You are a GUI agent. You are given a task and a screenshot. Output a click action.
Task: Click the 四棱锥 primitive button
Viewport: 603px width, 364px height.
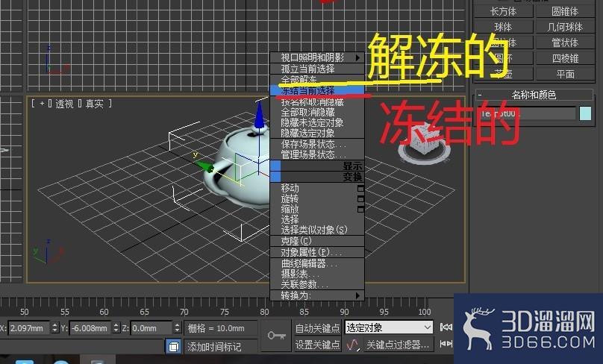click(x=565, y=58)
